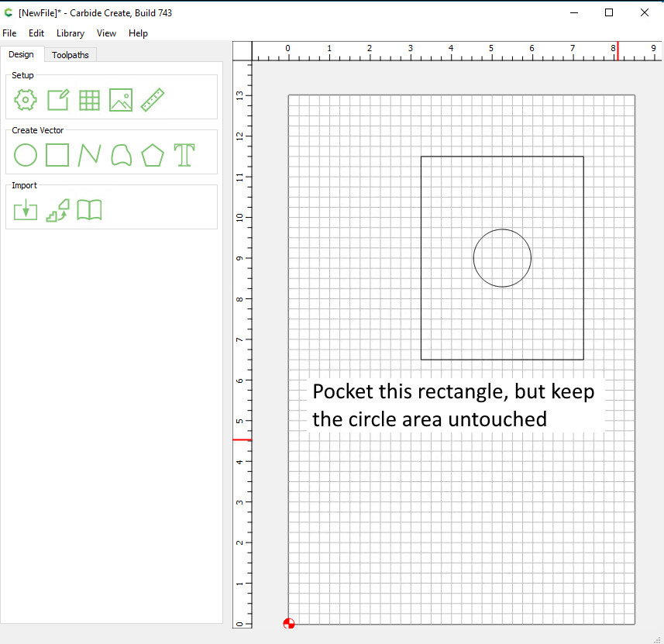Image resolution: width=664 pixels, height=644 pixels.
Task: Click the background image icon
Action: point(121,100)
